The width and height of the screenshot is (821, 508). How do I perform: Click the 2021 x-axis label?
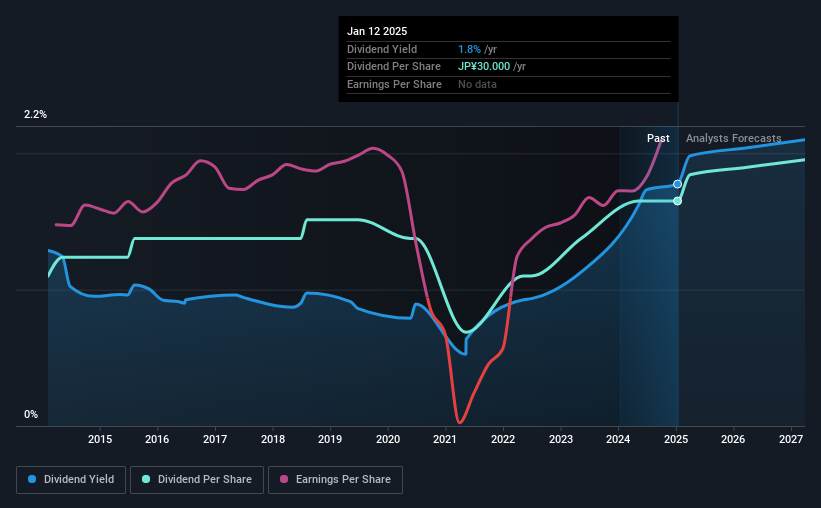[x=445, y=439]
